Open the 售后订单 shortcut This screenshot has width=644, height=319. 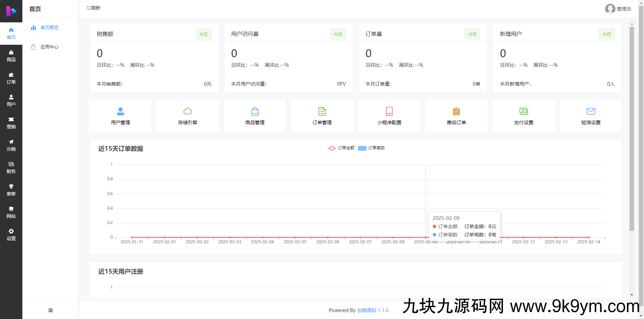click(456, 116)
